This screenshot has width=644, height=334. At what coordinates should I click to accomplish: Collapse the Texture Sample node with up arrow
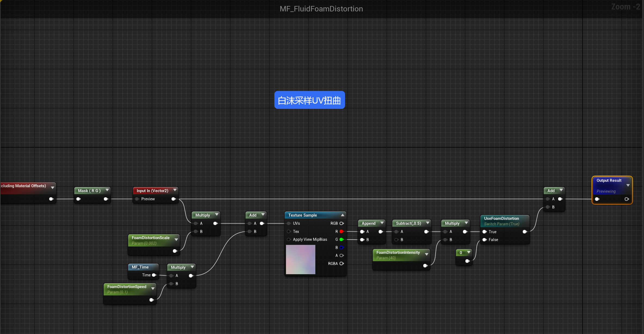coord(343,215)
